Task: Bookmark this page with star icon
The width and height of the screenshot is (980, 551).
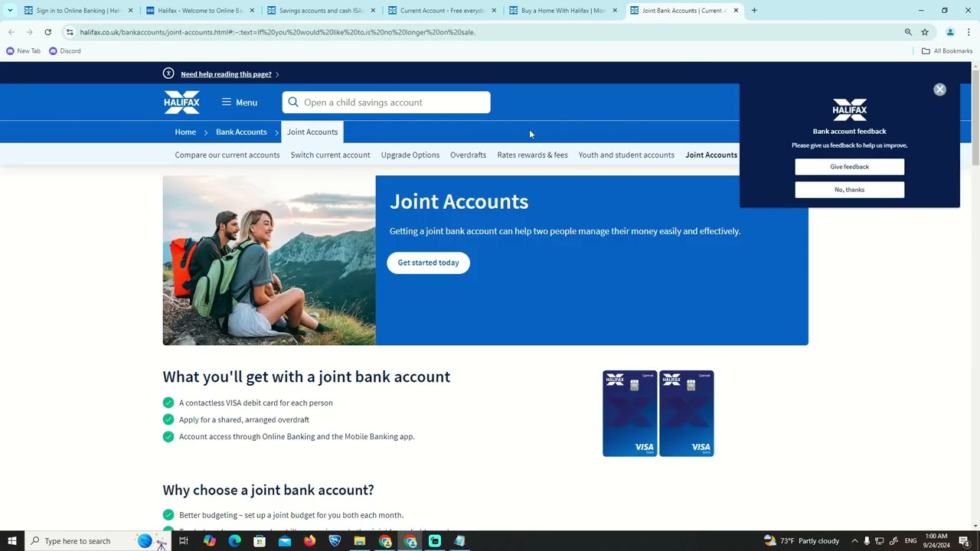Action: click(925, 32)
